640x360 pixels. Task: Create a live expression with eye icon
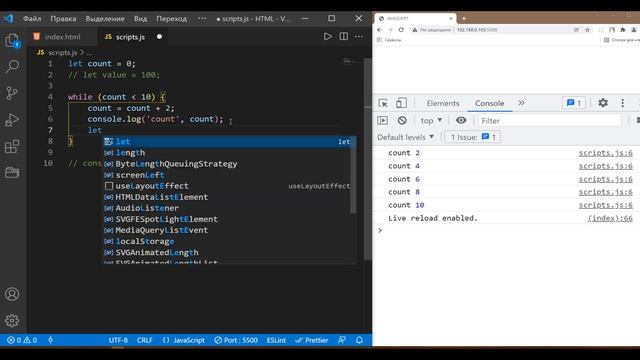click(461, 120)
